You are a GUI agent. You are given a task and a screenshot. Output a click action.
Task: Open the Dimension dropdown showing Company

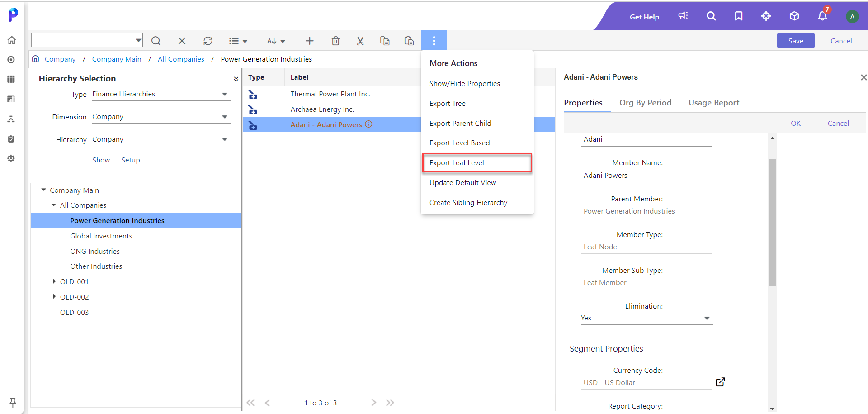click(161, 117)
